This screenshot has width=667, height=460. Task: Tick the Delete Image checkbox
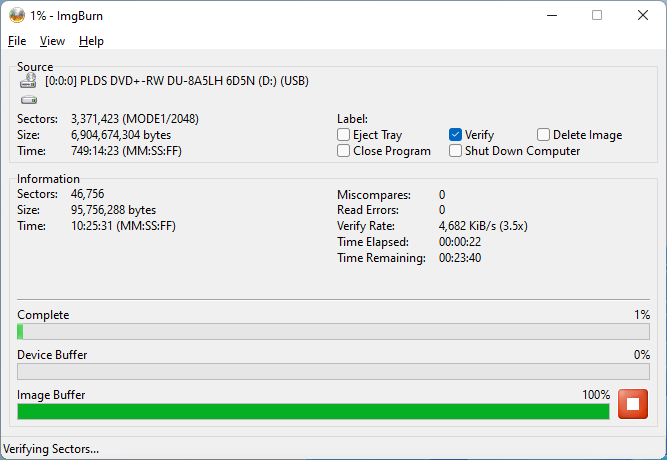tap(544, 135)
